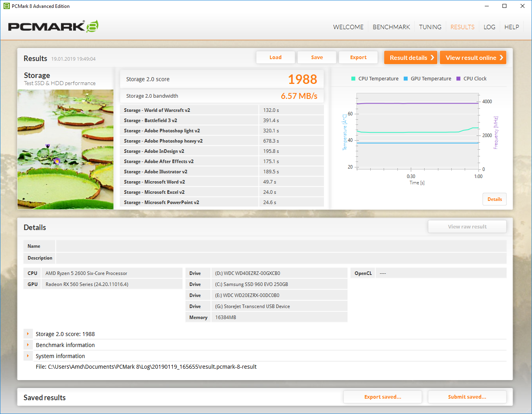Switch to the BENCHMARK tab
This screenshot has width=532, height=414.
click(x=391, y=27)
